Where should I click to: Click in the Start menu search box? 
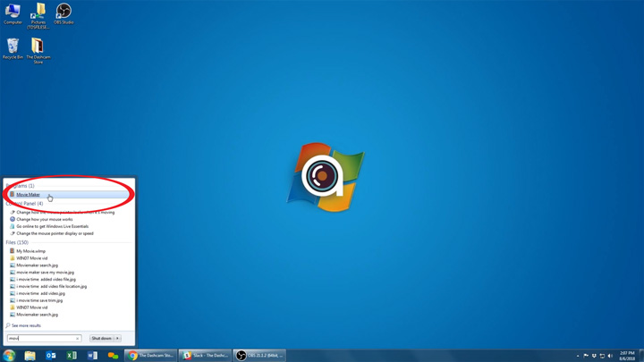40,339
